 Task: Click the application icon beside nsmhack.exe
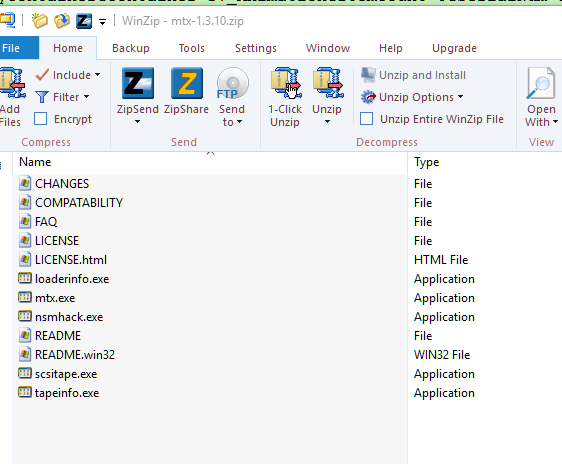coord(25,316)
